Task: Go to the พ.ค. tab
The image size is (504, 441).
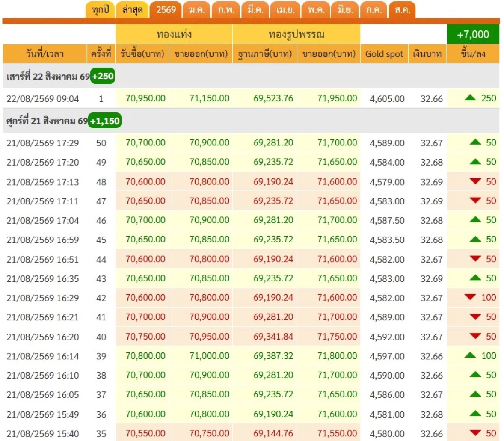Action: [315, 10]
